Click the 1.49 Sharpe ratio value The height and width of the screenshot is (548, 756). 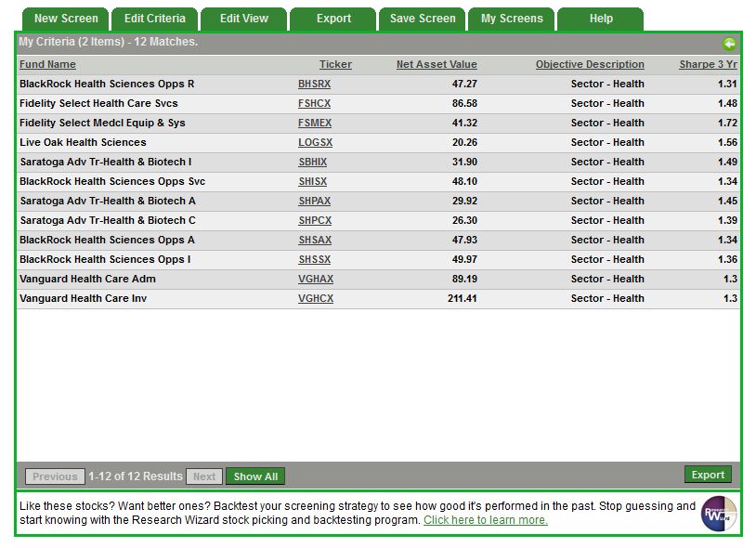(x=727, y=162)
